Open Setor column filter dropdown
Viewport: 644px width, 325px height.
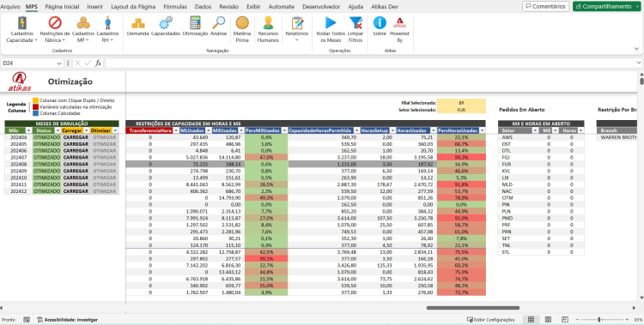tap(535, 130)
